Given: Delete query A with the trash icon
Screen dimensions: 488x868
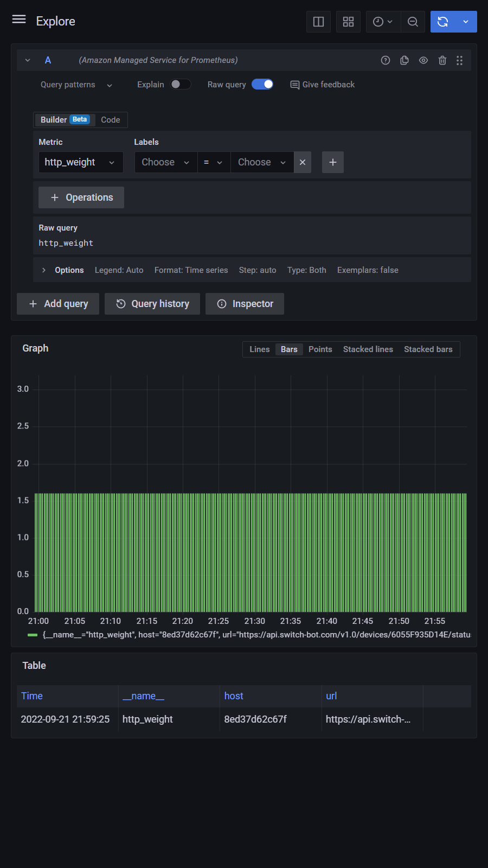Looking at the screenshot, I should click(x=442, y=60).
